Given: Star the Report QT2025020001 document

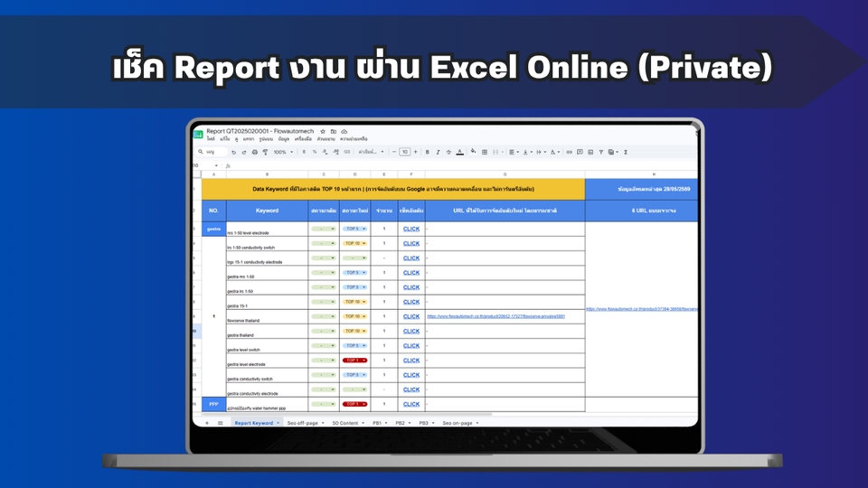Looking at the screenshot, I should tap(323, 132).
